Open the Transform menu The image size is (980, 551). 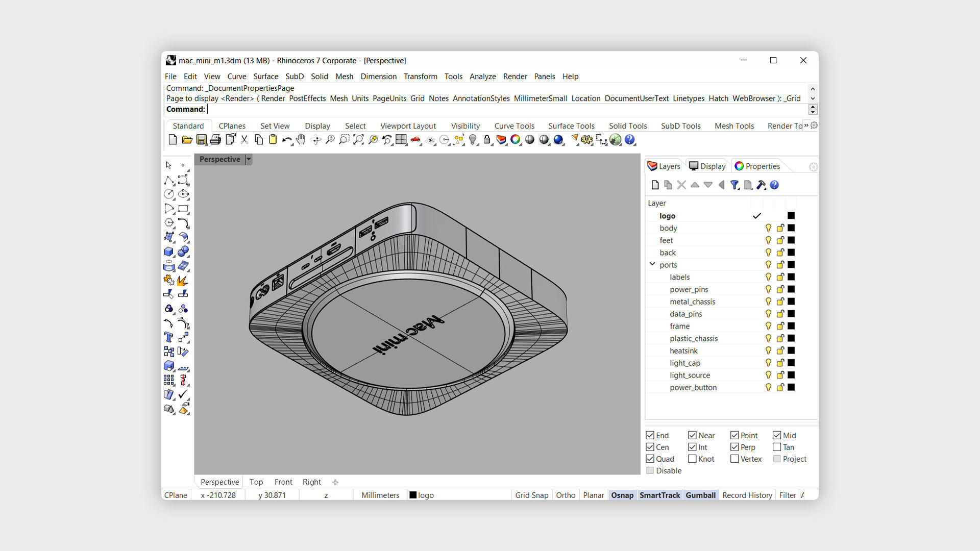(420, 77)
